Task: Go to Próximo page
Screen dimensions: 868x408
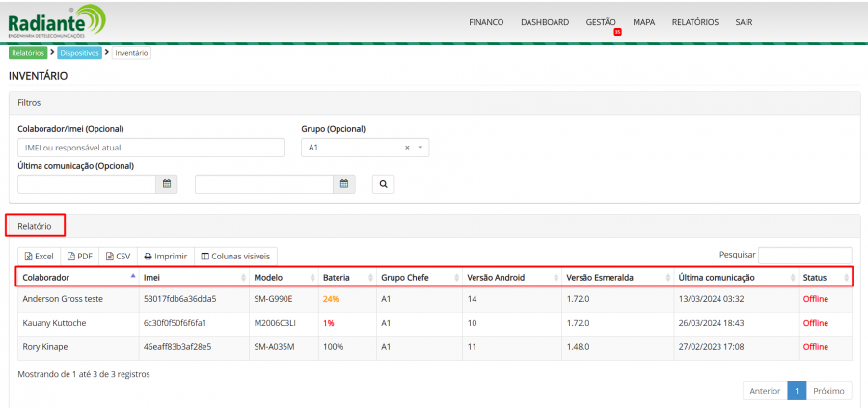Action: [x=828, y=391]
